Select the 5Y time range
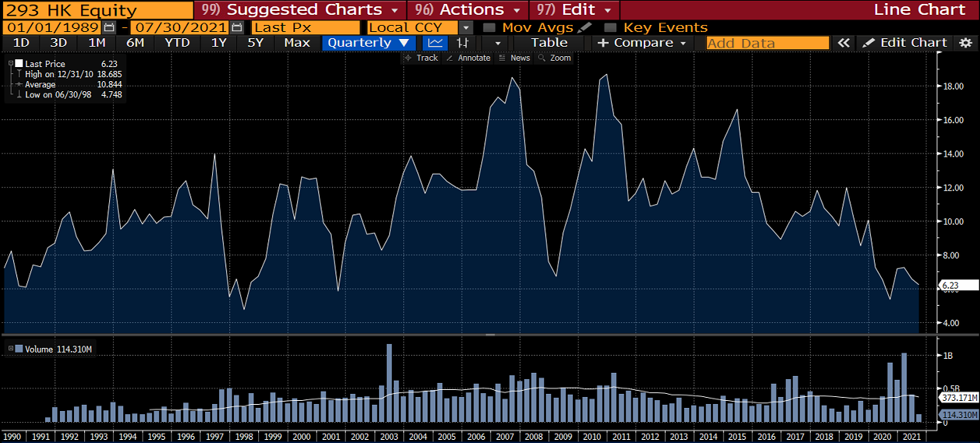This screenshot has height=443, width=980. 255,43
